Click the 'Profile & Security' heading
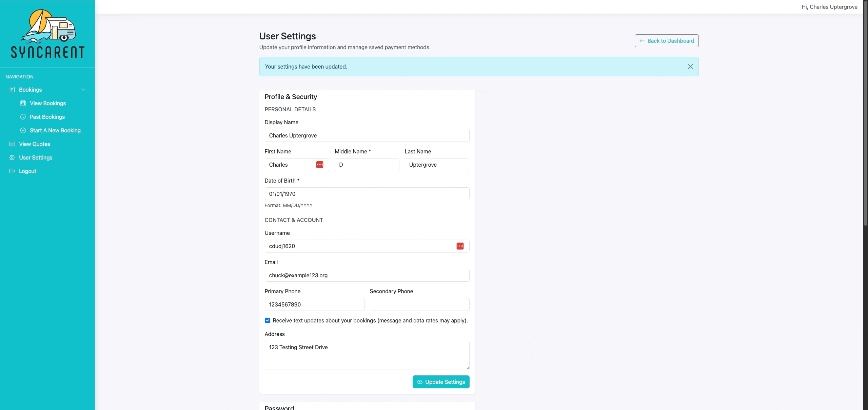Screen dimensions: 868x410 [x=291, y=97]
